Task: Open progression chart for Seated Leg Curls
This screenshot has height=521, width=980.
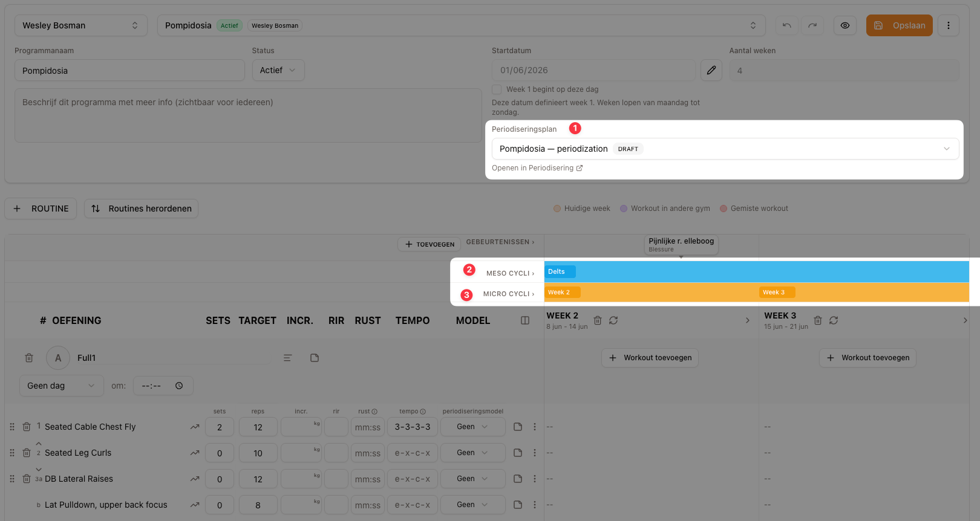Action: pos(195,453)
